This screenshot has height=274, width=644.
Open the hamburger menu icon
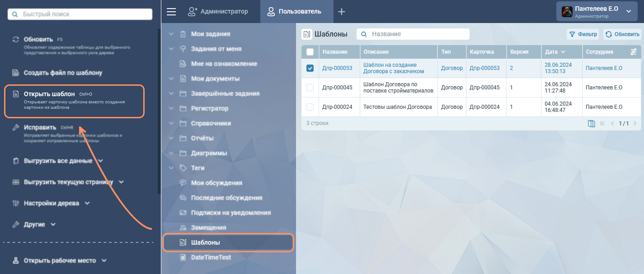tap(171, 12)
